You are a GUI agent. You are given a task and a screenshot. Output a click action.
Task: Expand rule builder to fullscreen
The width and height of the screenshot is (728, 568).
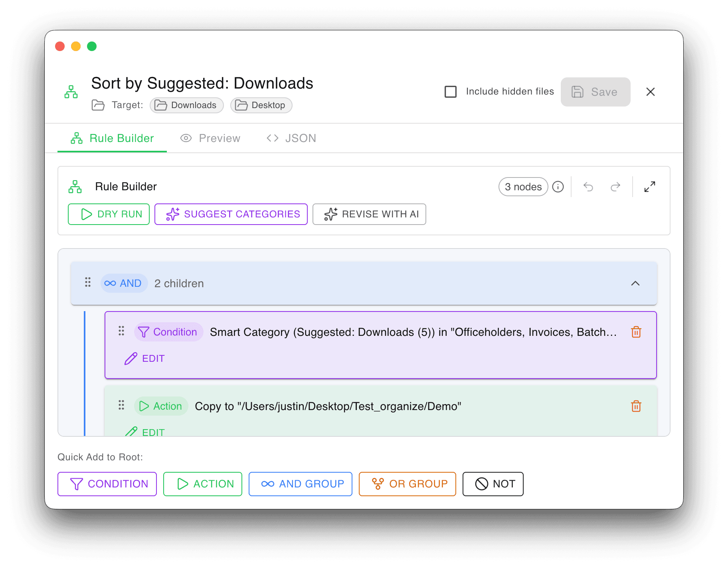tap(650, 187)
